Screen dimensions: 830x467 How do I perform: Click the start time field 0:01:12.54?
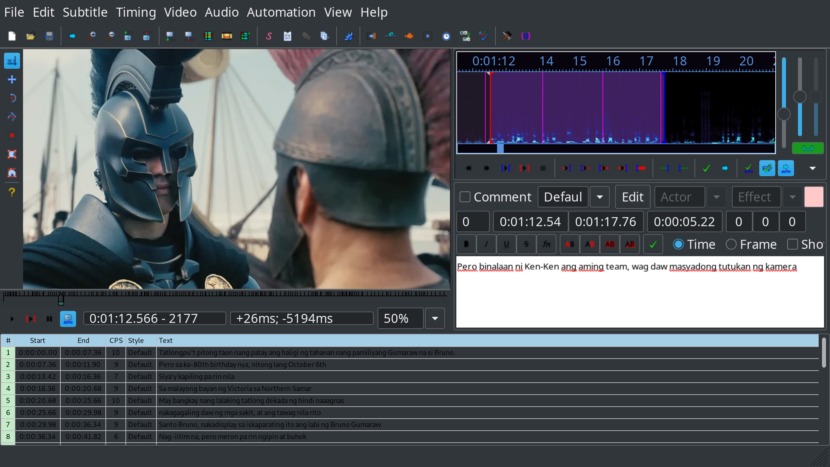[x=530, y=222]
